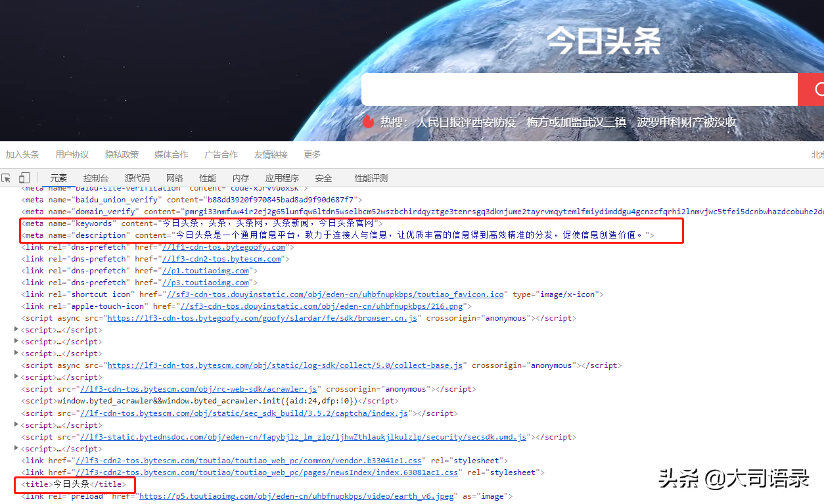Open the 控制台 tab

pos(96,178)
